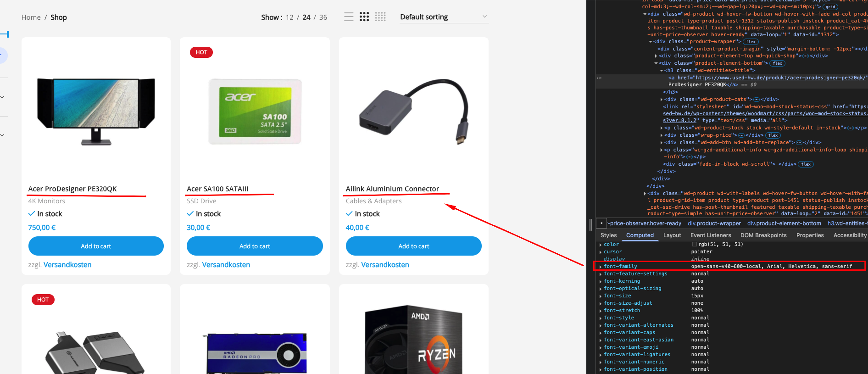Open the Properties tab in DevTools
The height and width of the screenshot is (374, 868).
coord(810,235)
